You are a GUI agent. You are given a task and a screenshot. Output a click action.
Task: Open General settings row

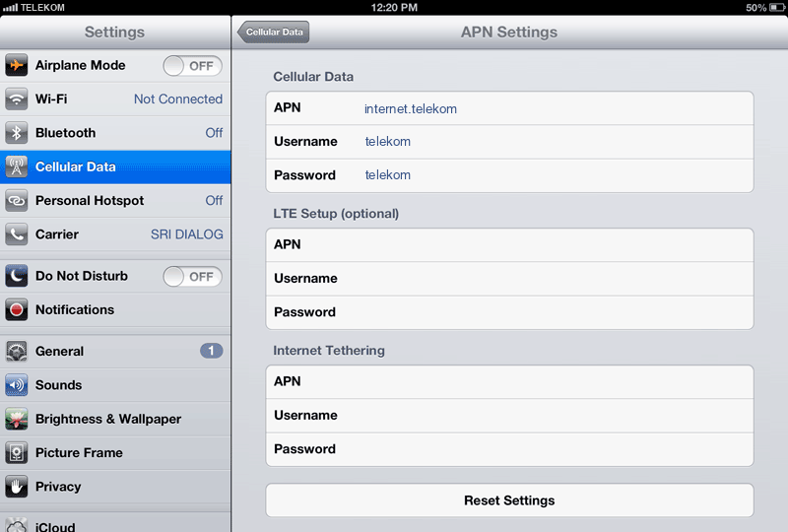115,351
